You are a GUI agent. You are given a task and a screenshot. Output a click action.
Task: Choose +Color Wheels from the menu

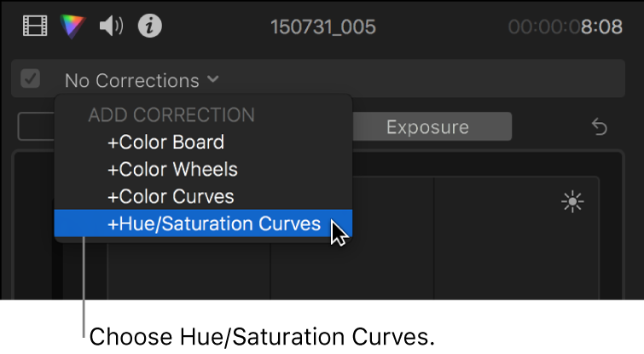coord(172,170)
